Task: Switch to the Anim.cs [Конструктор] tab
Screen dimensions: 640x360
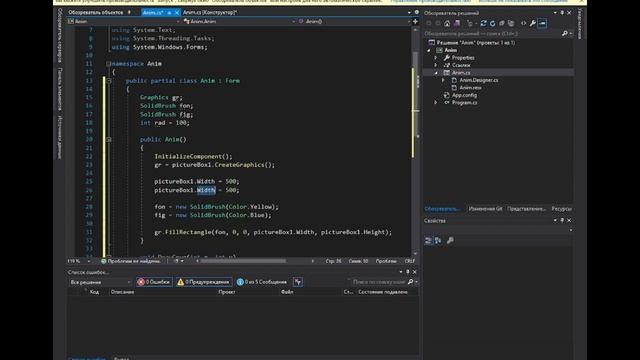Action: click(210, 13)
